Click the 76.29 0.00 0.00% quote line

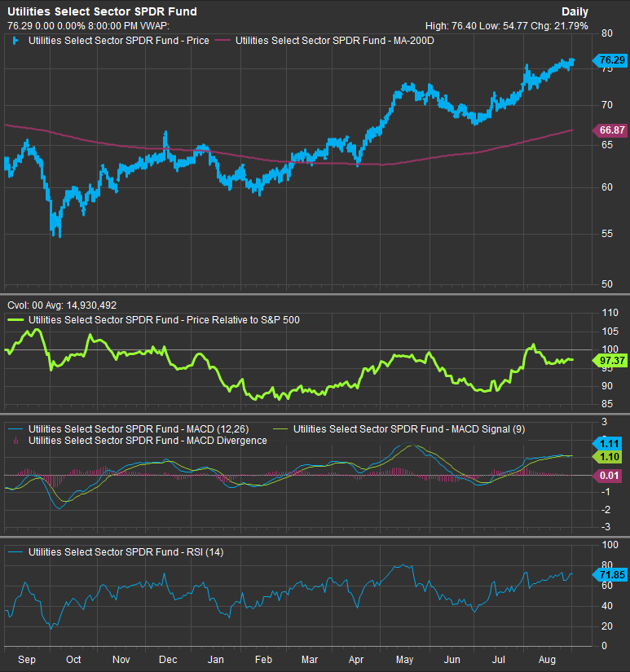(88, 26)
